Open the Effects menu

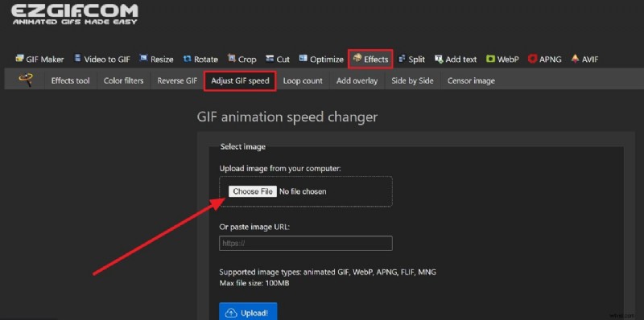pos(370,59)
